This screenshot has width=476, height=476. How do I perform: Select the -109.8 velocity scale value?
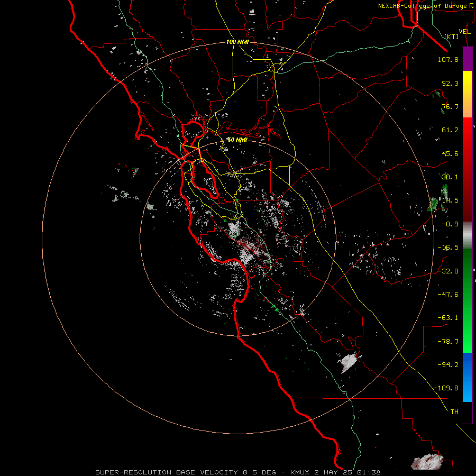point(446,388)
